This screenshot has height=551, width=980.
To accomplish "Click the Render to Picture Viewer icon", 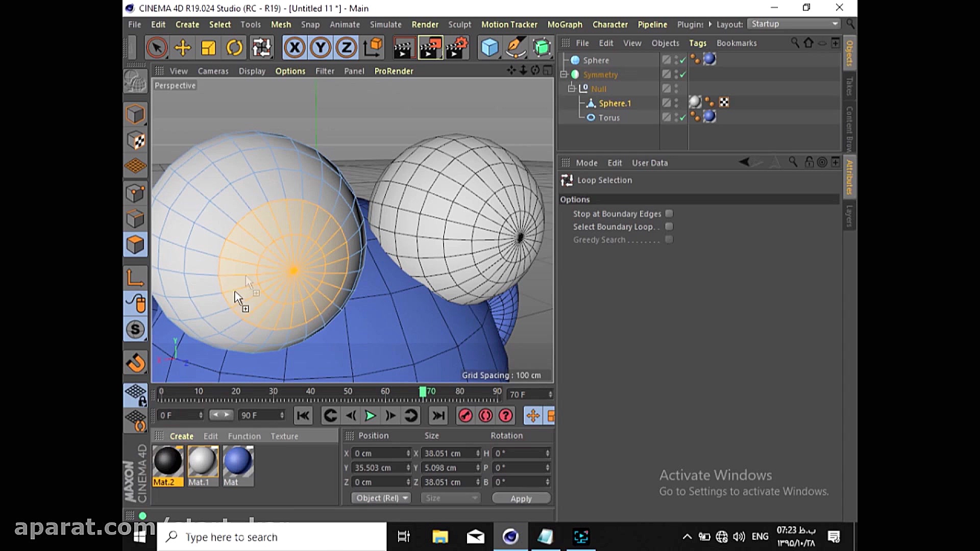I will (x=431, y=47).
